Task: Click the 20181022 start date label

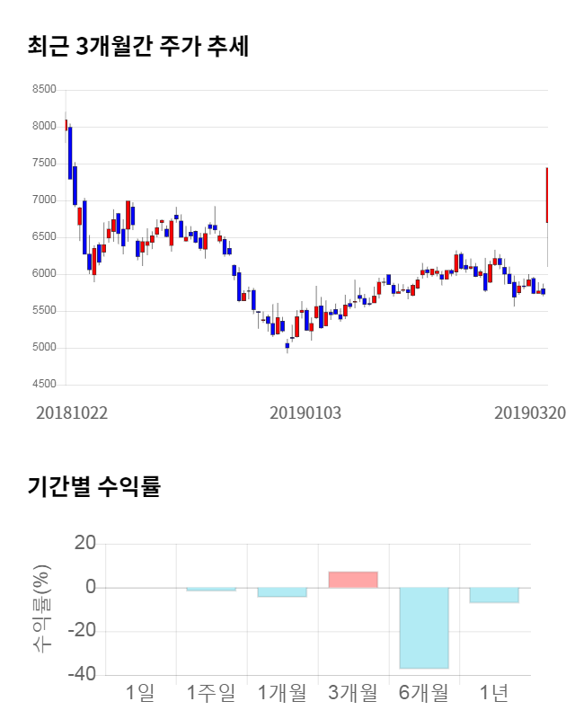Action: 72,412
